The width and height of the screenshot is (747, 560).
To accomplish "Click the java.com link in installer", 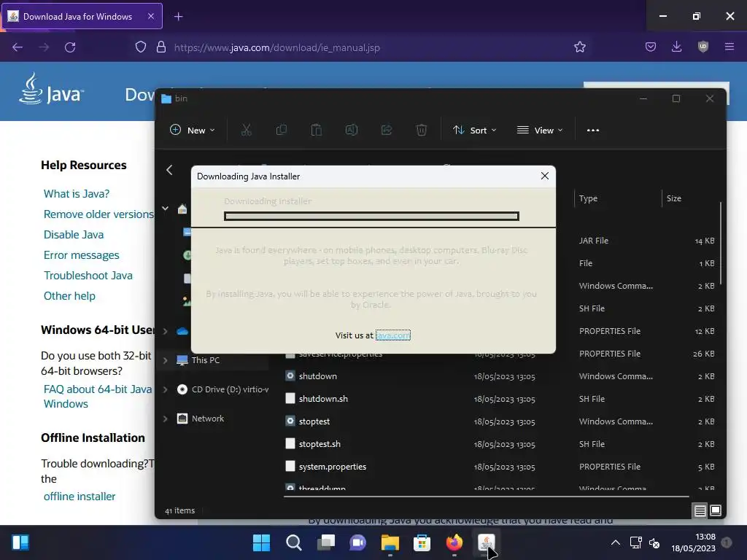I will 392,335.
